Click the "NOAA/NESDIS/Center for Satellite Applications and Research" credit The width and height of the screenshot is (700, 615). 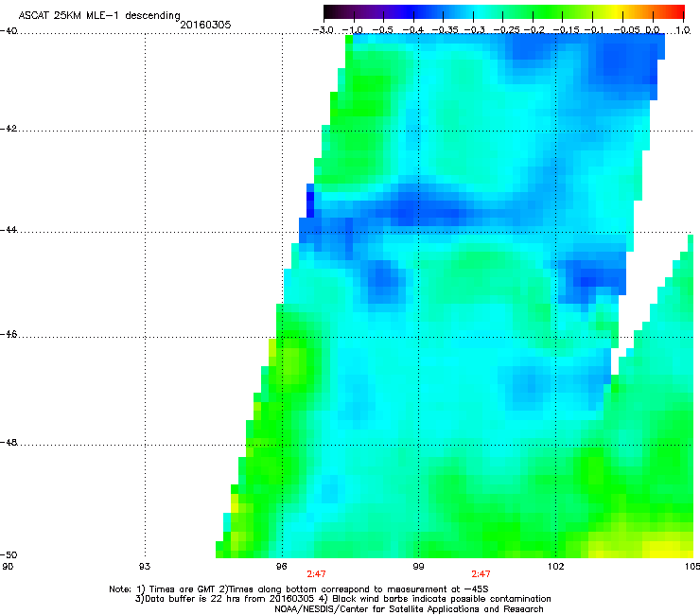pyautogui.click(x=409, y=609)
